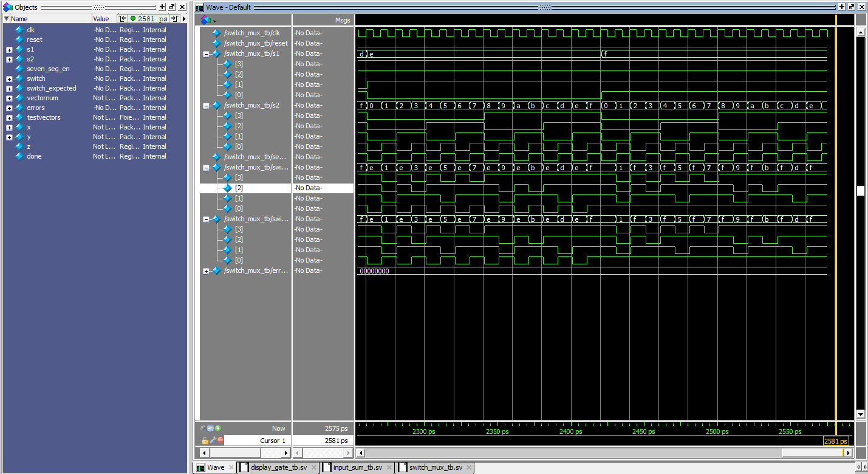Click the vertical scrollbar thumb in waveform
The height and width of the screenshot is (474, 868).
pyautogui.click(x=860, y=191)
